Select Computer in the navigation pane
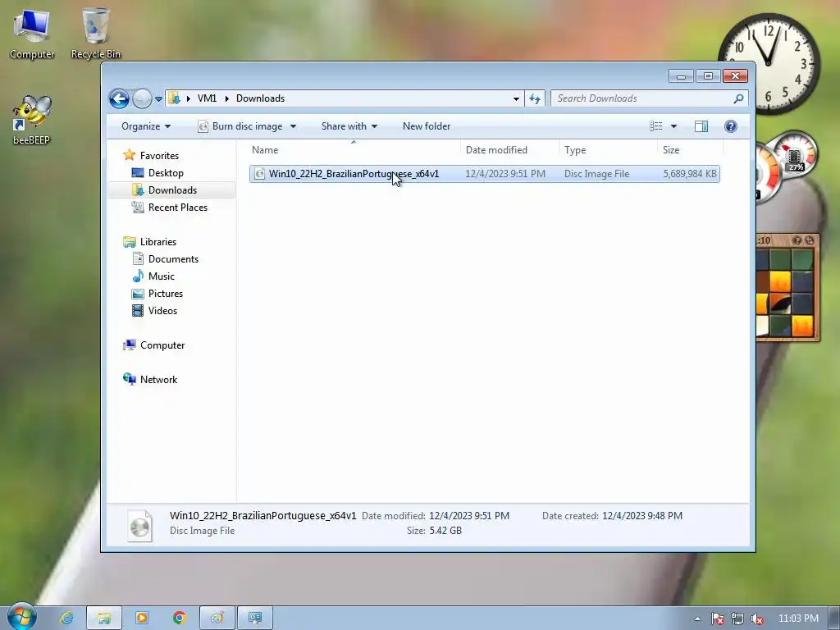This screenshot has height=630, width=840. (162, 345)
